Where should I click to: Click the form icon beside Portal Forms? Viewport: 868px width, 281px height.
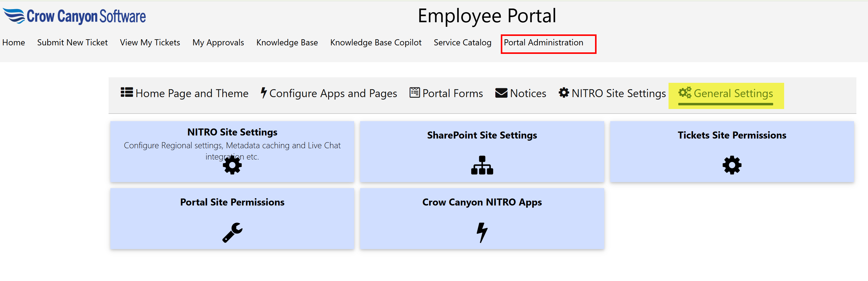414,93
